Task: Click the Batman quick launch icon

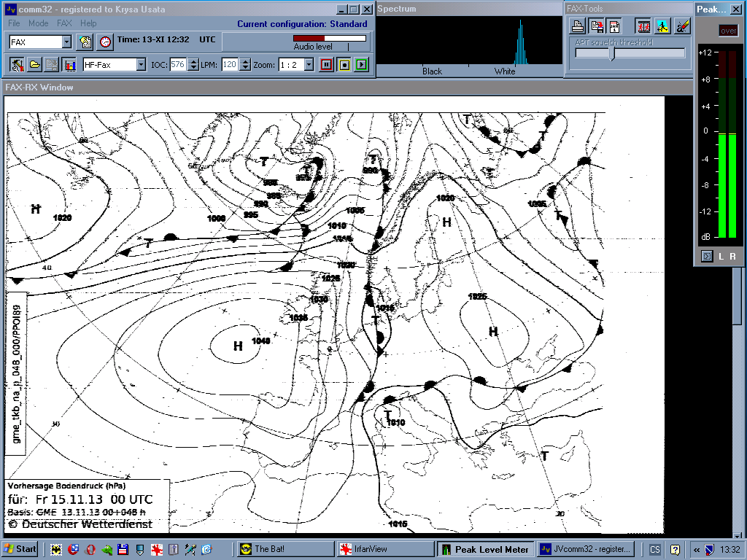Action: 56,550
